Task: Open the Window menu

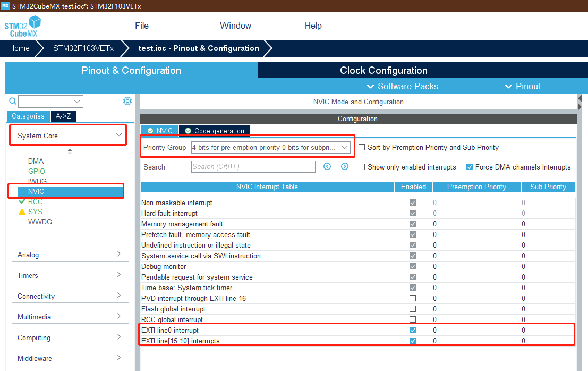Action: [235, 26]
